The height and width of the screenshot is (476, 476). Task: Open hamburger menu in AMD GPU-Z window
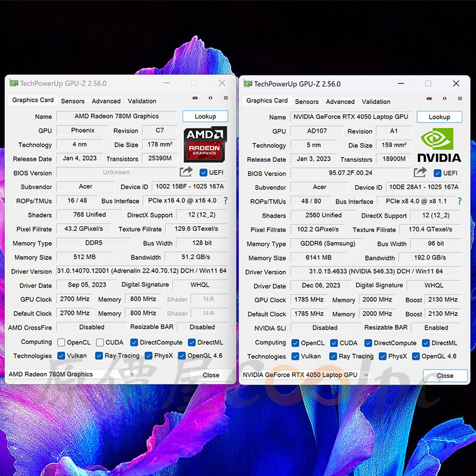pos(226,98)
